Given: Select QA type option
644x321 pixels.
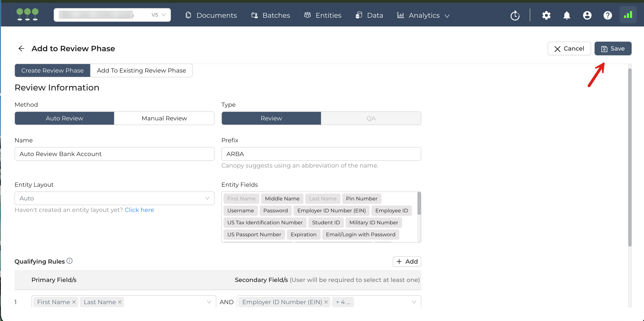Looking at the screenshot, I should [x=371, y=118].
